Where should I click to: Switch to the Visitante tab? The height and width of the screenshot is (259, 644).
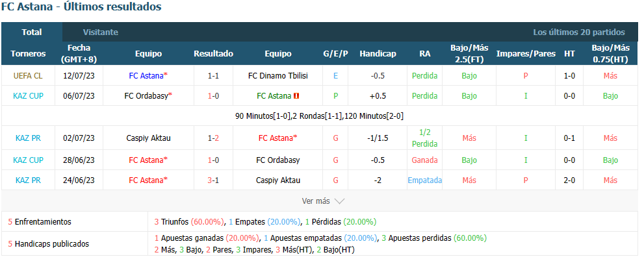(101, 32)
